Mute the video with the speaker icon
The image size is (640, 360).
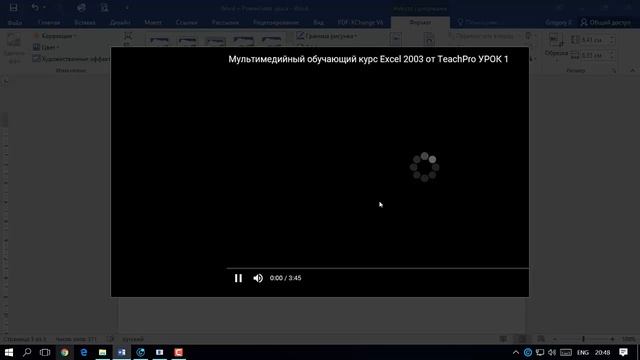pyautogui.click(x=258, y=278)
